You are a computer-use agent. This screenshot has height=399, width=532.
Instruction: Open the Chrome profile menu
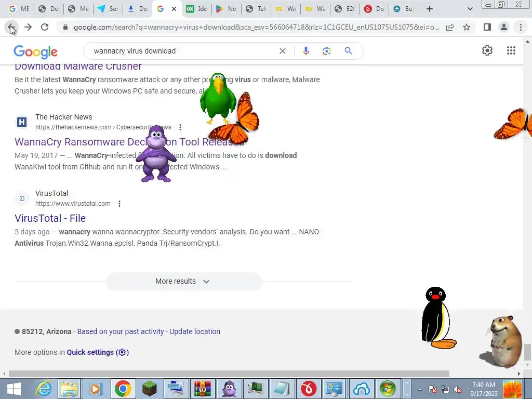click(x=504, y=27)
